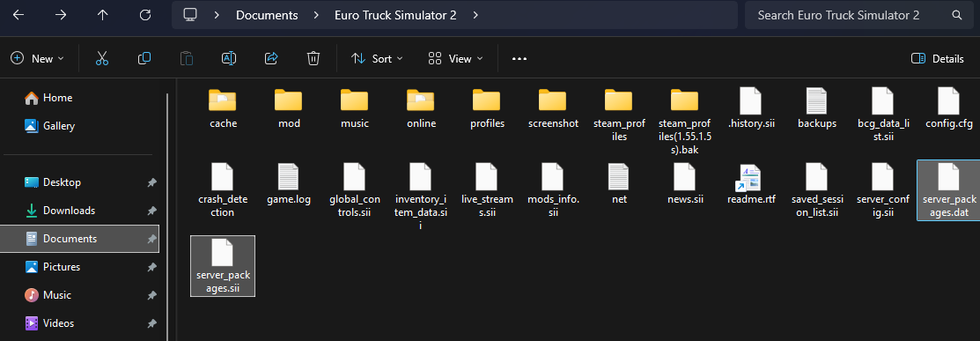This screenshot has width=980, height=341.
Task: Refresh the current folder view
Action: [x=145, y=15]
